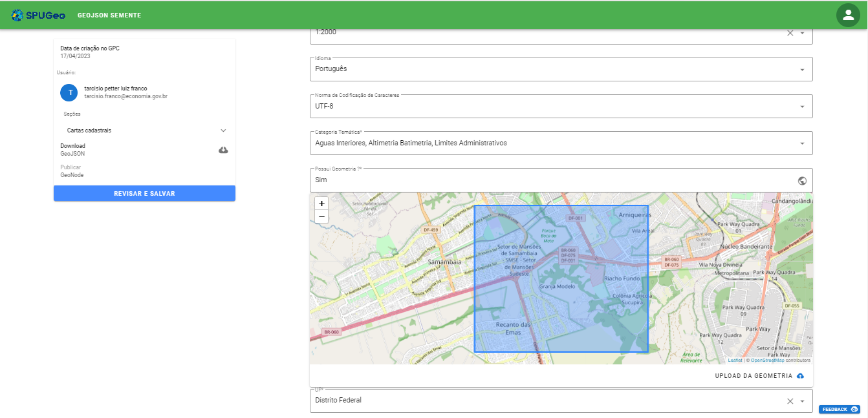Open the user account avatar menu
The image size is (868, 418).
click(x=848, y=15)
